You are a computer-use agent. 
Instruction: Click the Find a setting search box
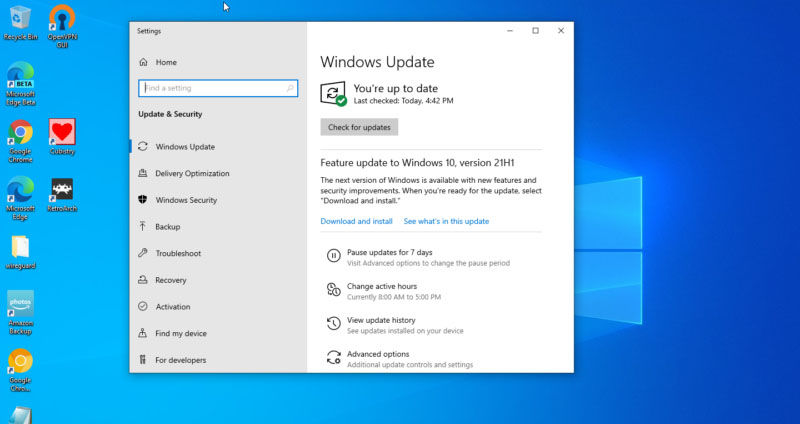click(217, 88)
